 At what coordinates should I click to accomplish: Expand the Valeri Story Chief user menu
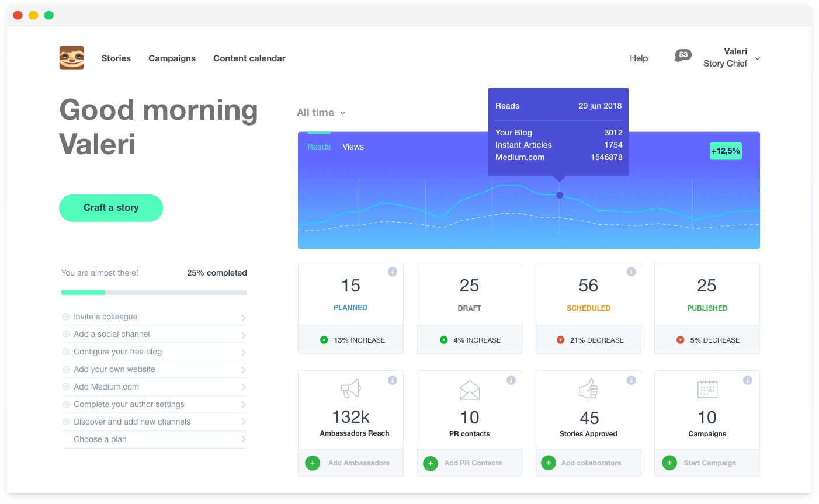(x=757, y=58)
